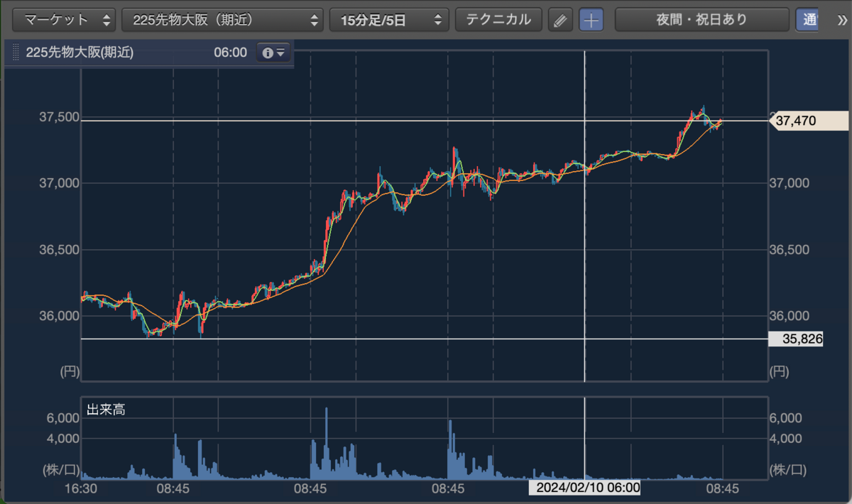Click the 出来高 volume panel label

[x=106, y=410]
